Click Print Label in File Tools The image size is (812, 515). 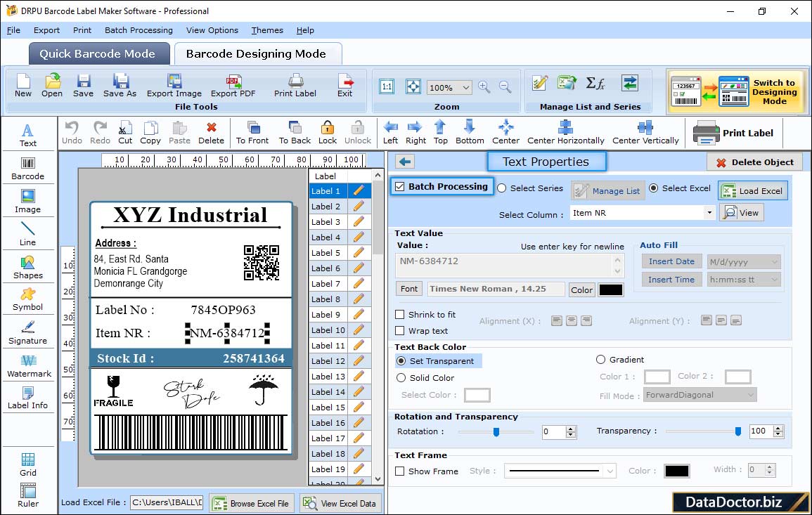pos(295,86)
